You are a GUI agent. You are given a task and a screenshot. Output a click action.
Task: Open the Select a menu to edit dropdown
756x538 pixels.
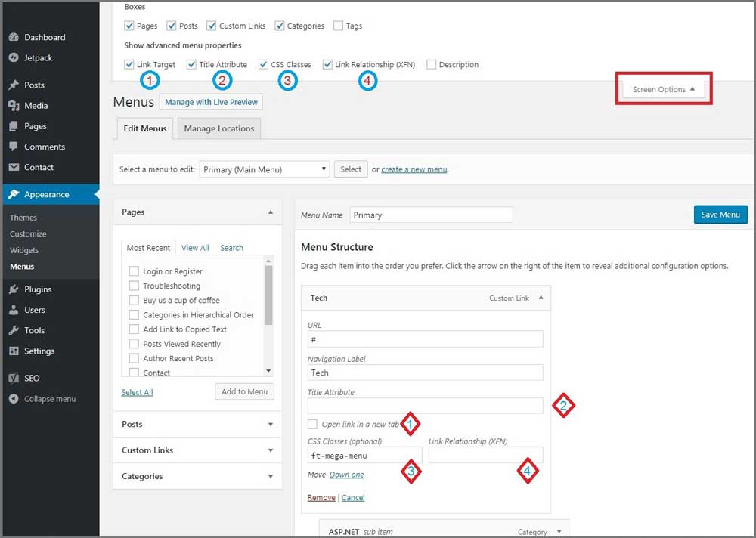(264, 169)
